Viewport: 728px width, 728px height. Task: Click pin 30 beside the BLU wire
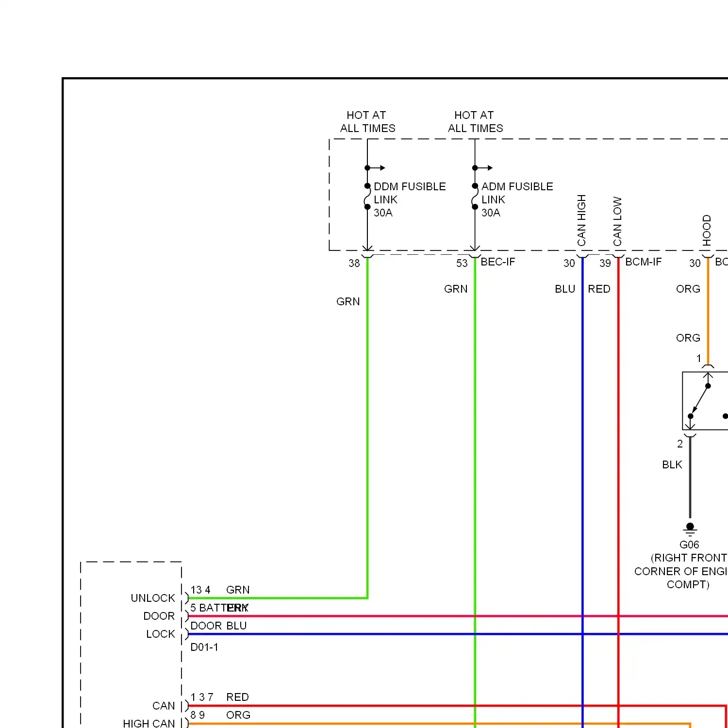[x=569, y=263]
